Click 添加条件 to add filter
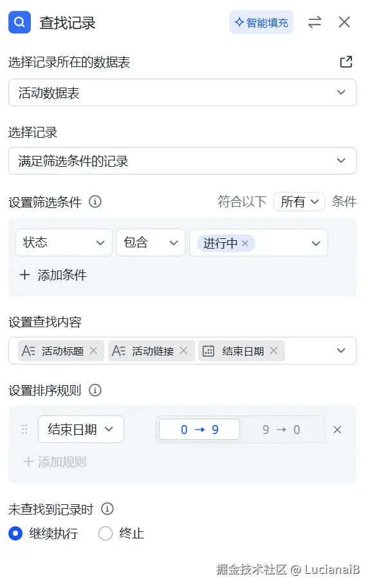Image resolution: width=372 pixels, height=588 pixels. (53, 275)
